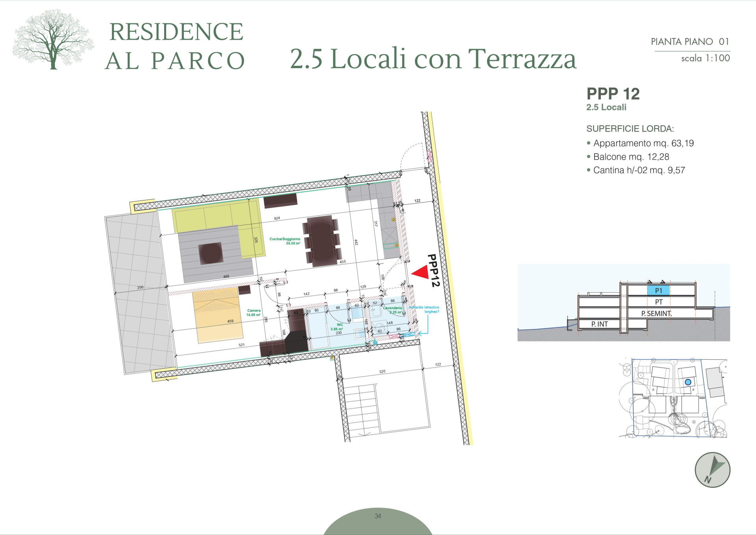Click the orange bed in Camera room
Image resolution: width=756 pixels, height=535 pixels.
click(217, 315)
